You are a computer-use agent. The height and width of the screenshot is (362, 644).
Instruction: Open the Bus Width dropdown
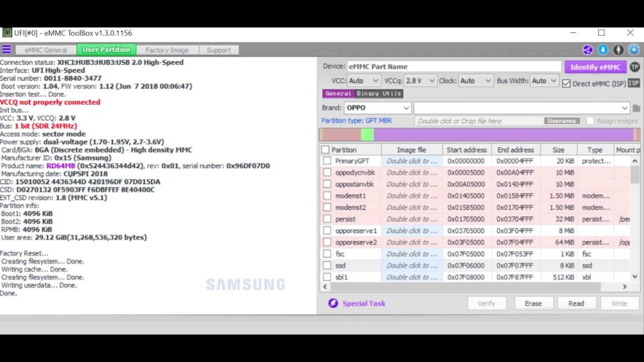coord(545,80)
